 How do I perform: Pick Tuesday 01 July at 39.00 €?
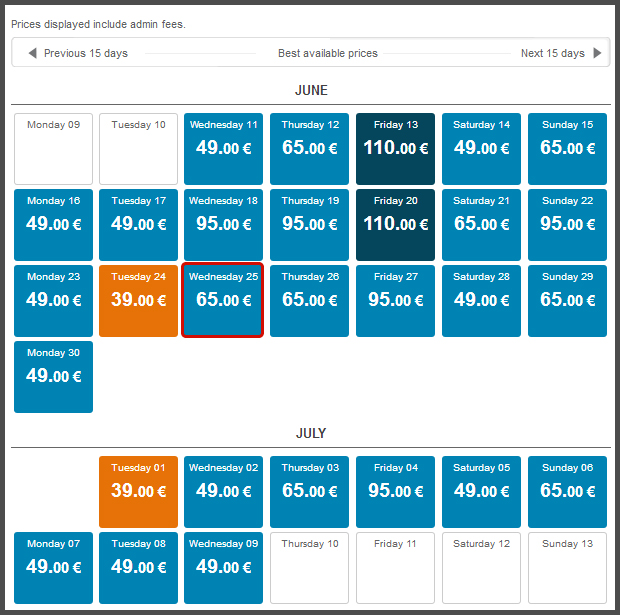click(139, 492)
